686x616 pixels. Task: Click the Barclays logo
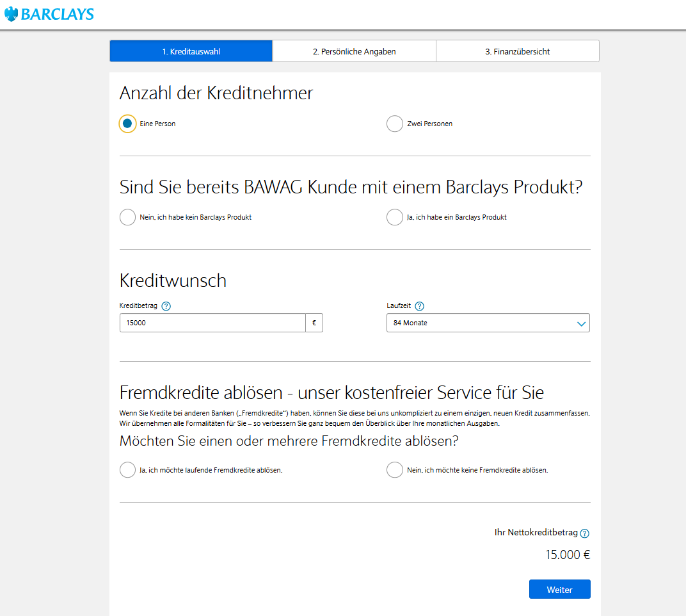pos(49,15)
